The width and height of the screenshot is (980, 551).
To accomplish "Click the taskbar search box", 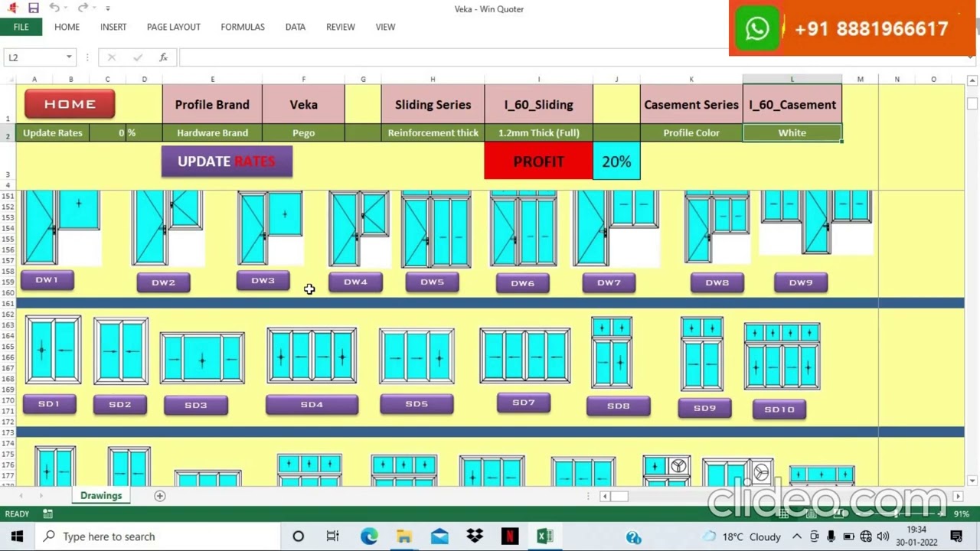I will 157,536.
